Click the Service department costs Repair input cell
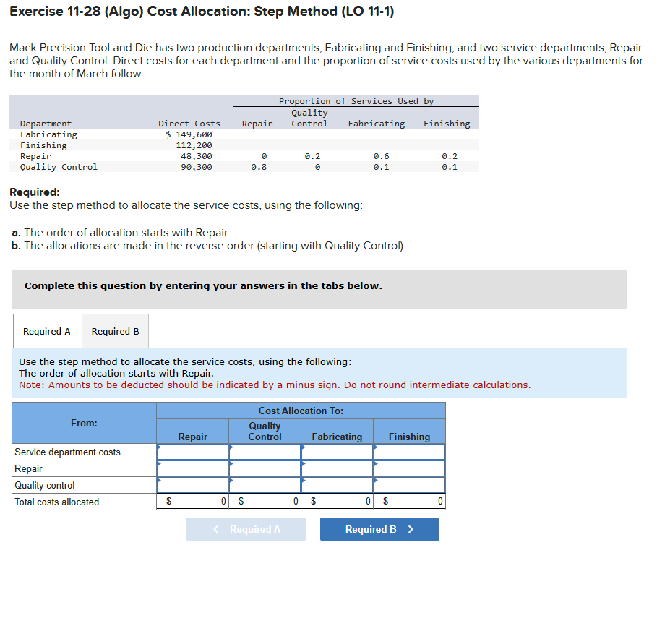The image size is (670, 644). (x=192, y=452)
